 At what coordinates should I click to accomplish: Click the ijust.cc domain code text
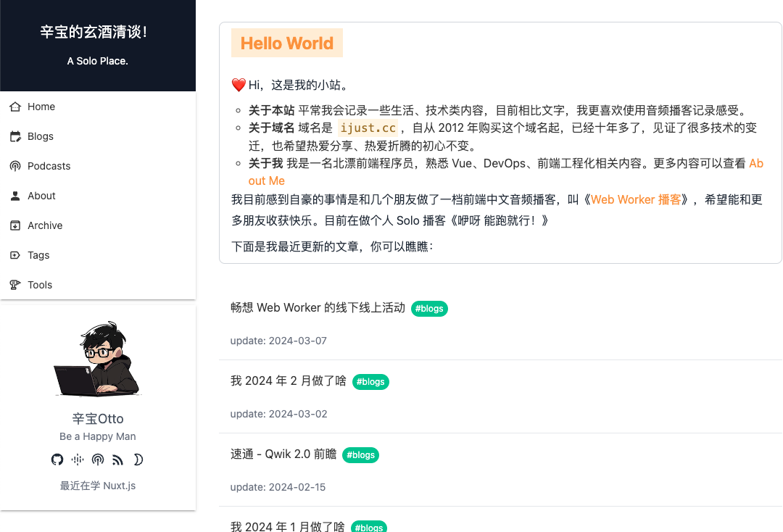[368, 128]
